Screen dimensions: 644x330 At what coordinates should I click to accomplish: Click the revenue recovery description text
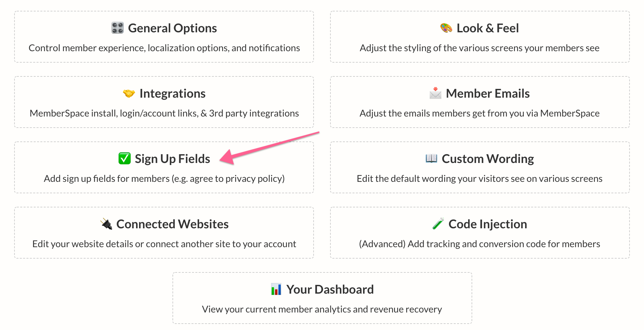[x=322, y=309]
